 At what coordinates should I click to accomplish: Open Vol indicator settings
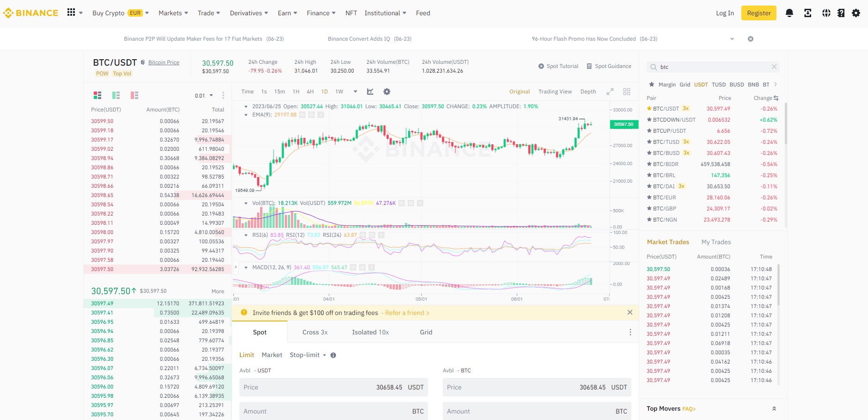pyautogui.click(x=411, y=203)
